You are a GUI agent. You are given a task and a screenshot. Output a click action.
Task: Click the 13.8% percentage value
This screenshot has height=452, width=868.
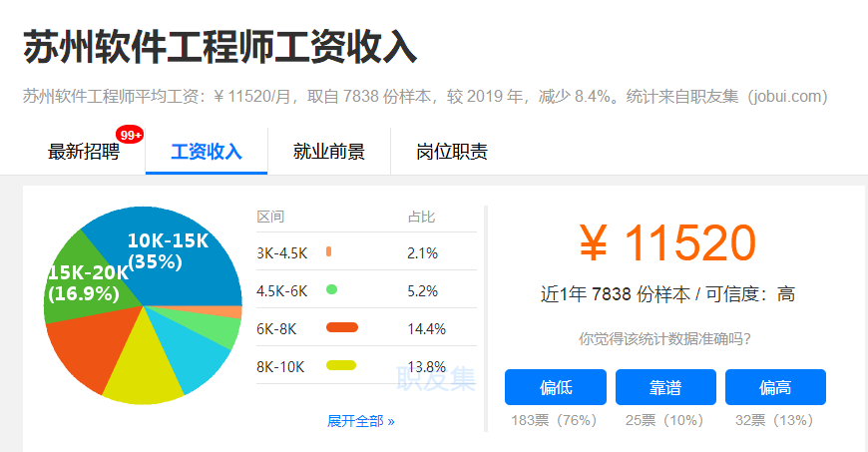pyautogui.click(x=426, y=367)
